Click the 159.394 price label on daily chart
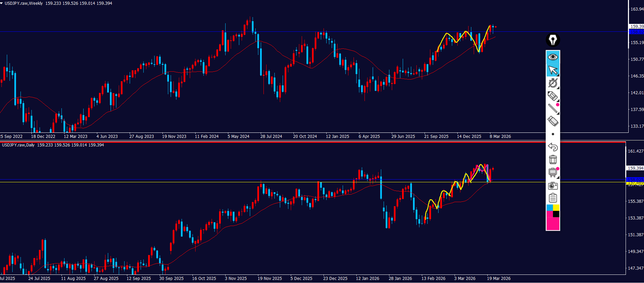Image resolution: width=644 pixels, height=283 pixels. [635, 168]
